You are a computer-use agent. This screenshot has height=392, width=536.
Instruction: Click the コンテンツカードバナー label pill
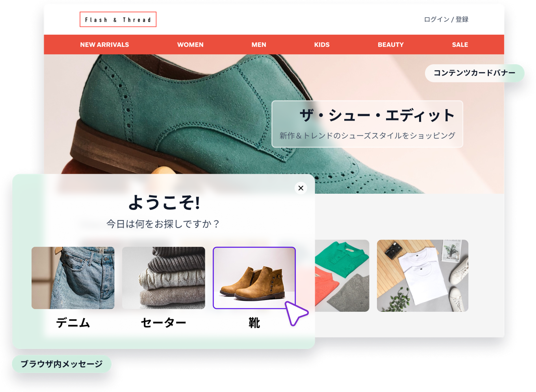coord(475,73)
